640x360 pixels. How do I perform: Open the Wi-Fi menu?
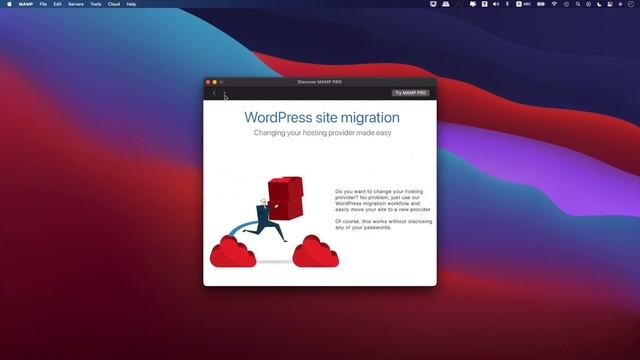click(x=554, y=4)
